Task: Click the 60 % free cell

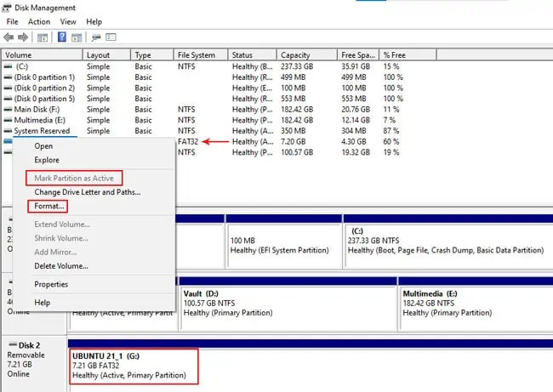Action: click(x=391, y=142)
